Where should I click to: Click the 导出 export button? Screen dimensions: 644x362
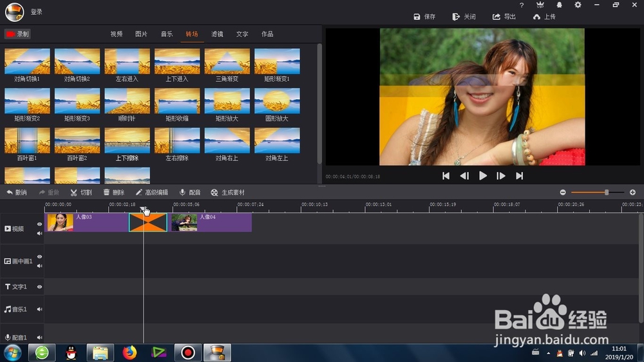point(504,17)
